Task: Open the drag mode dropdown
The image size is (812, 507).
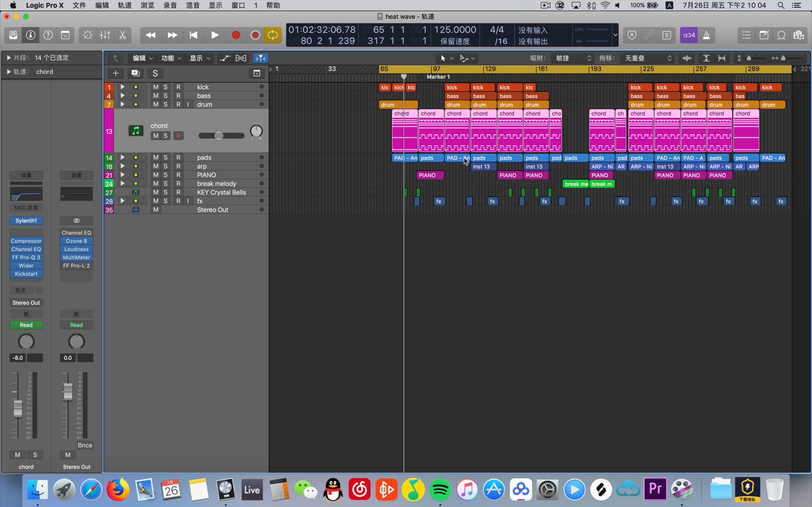Action: (647, 58)
